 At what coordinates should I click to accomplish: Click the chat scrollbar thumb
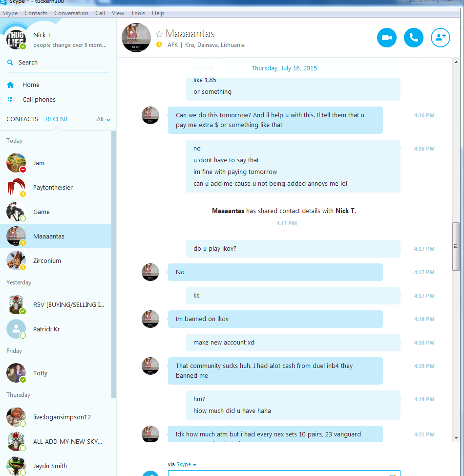[x=456, y=246]
